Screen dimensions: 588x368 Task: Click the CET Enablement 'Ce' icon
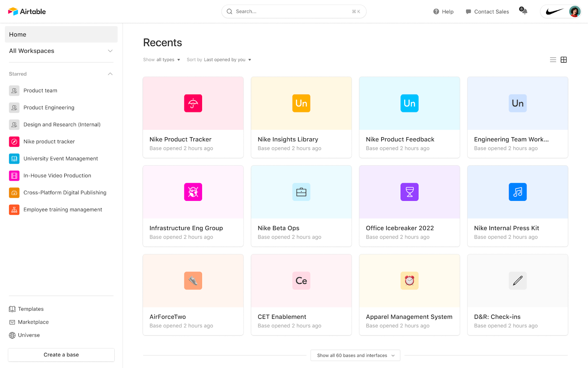[301, 281]
